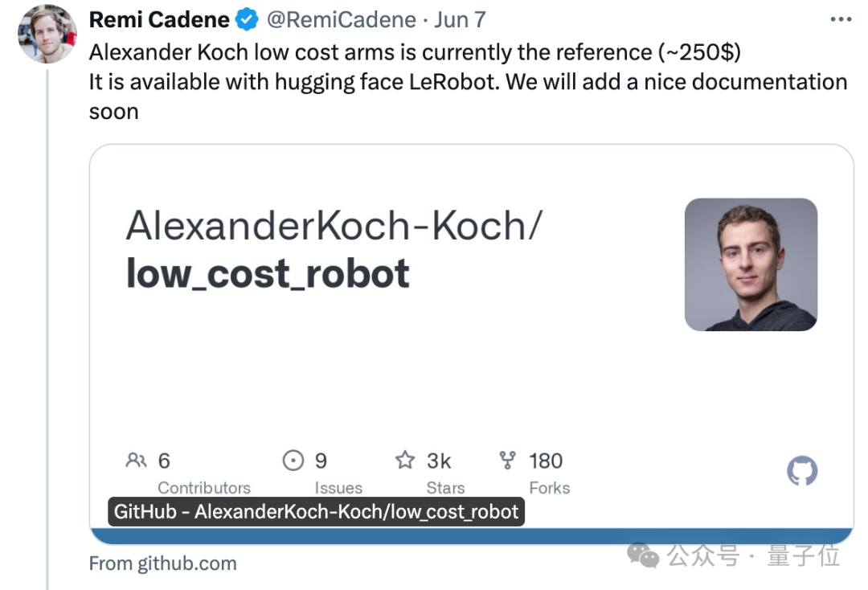
Task: Click Alexander Koch's repository avatar photo
Action: pyautogui.click(x=751, y=264)
